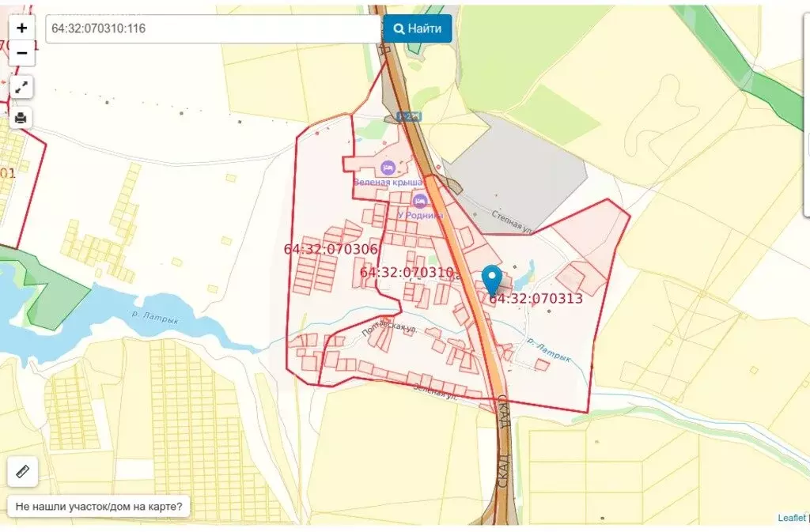Screen dimensions: 810x532
Task: Zoom out the map with minus button
Action: click(21, 53)
